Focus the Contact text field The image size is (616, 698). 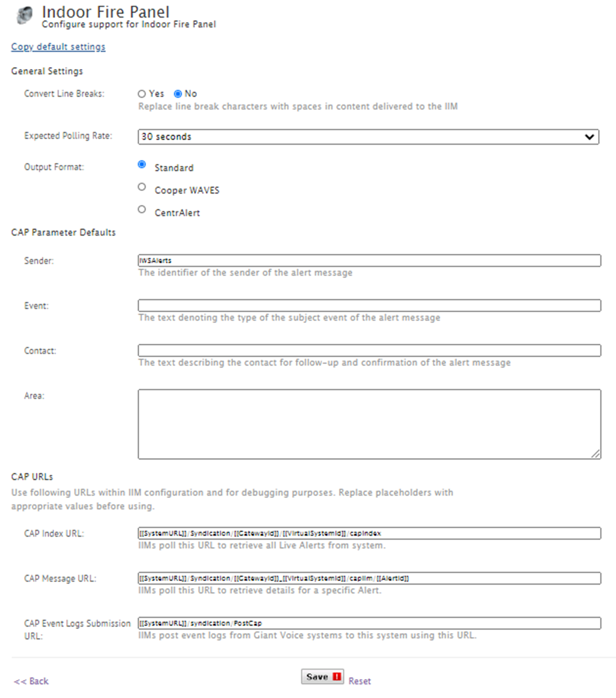click(370, 351)
